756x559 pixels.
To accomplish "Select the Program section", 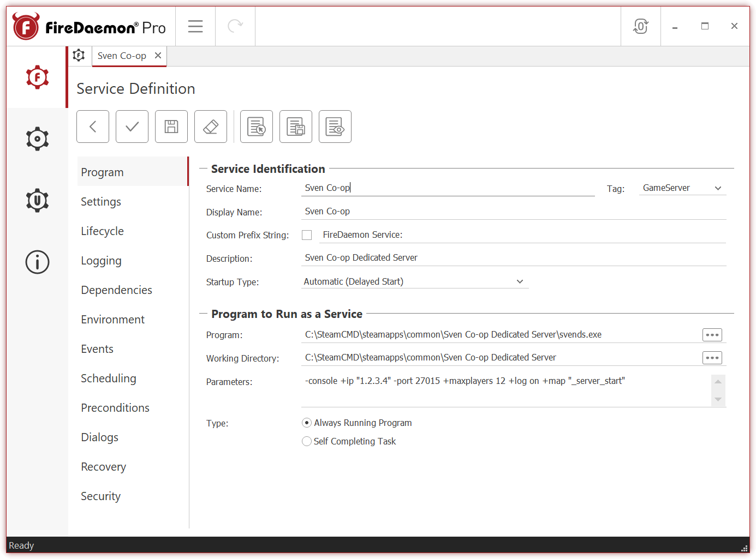I will click(x=133, y=172).
